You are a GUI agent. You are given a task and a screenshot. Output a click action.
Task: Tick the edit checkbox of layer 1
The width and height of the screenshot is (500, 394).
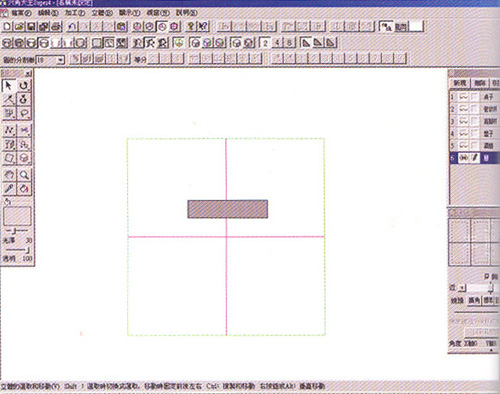point(474,97)
